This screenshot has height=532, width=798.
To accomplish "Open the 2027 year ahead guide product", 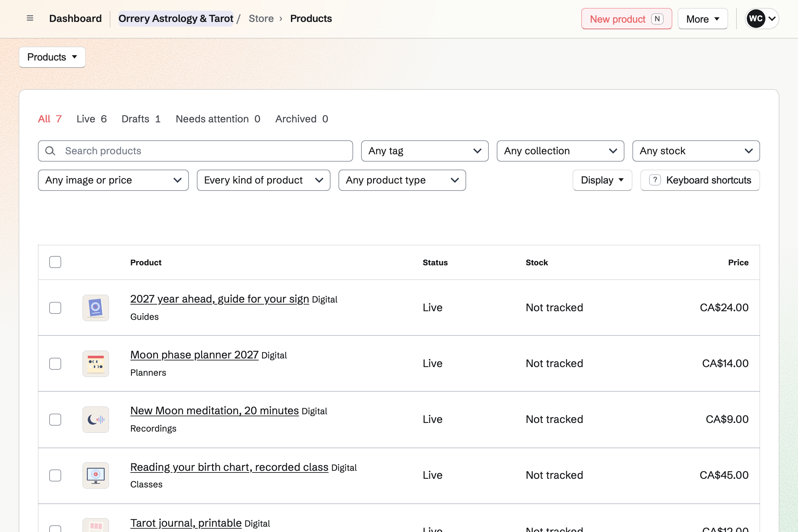I will [x=219, y=299].
